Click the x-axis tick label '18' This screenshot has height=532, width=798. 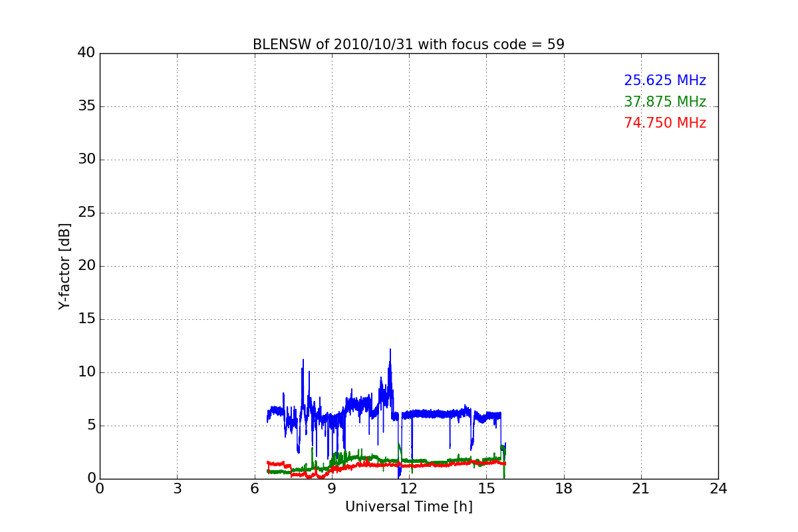point(564,489)
